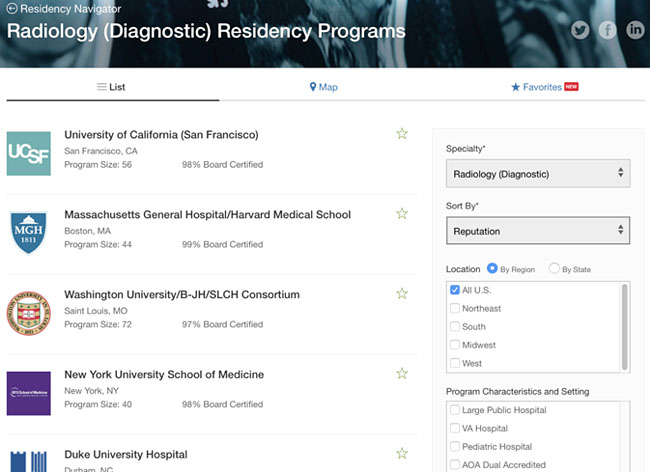Click 'San Francisco, CA' location text

(x=101, y=151)
